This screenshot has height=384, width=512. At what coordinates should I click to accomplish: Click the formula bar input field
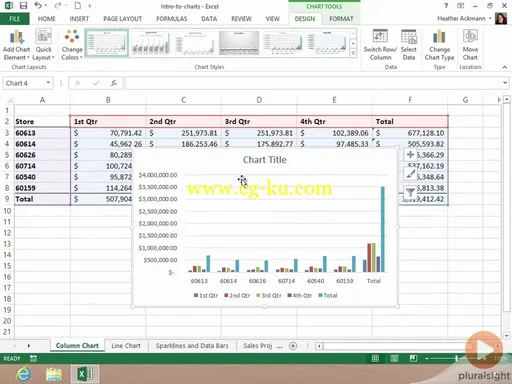[x=313, y=83]
